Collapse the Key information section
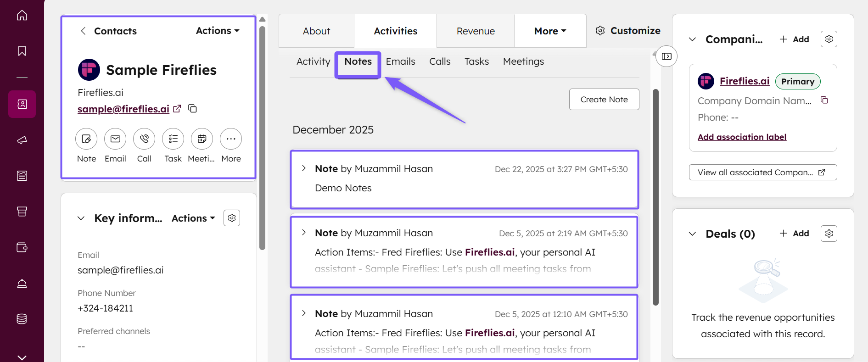The image size is (868, 362). [x=81, y=218]
